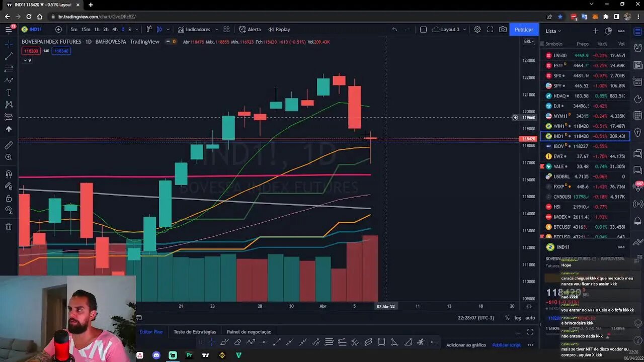Open the Layout 3 dropdown
This screenshot has width=644, height=362.
(x=449, y=29)
